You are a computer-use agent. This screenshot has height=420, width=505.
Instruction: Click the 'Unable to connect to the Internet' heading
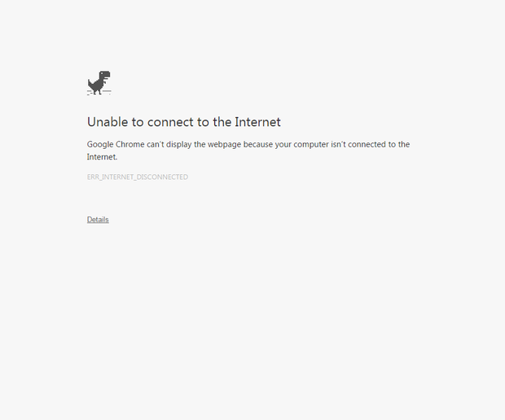click(184, 122)
